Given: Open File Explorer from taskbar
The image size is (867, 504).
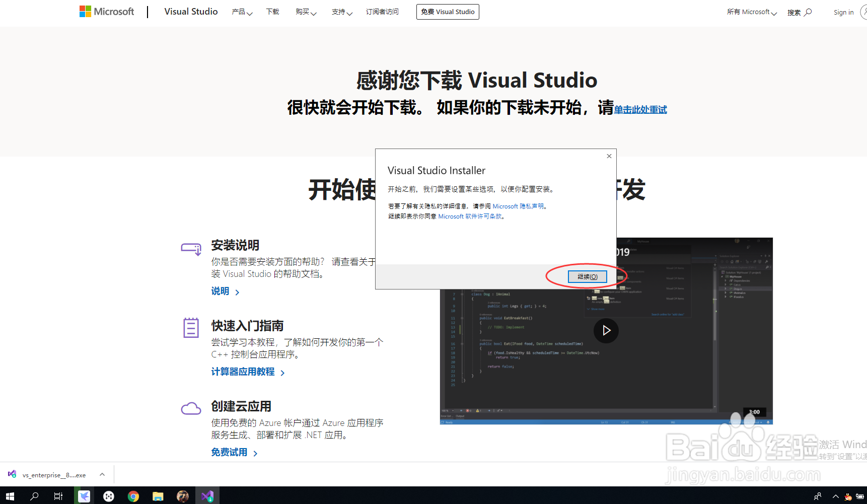Looking at the screenshot, I should pyautogui.click(x=158, y=496).
